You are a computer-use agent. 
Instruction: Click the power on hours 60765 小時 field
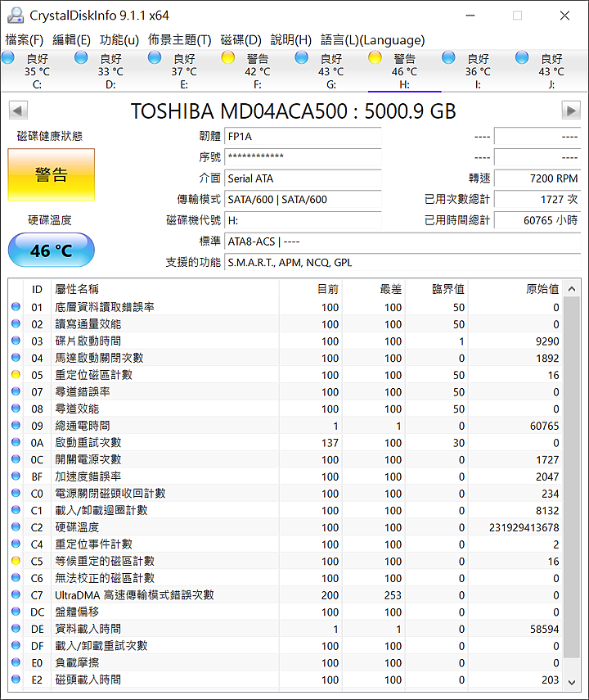537,220
